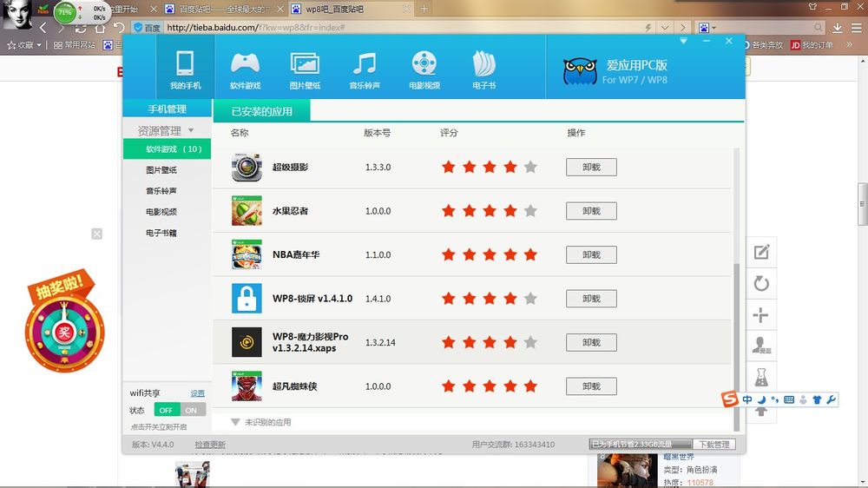Open the 图片壁纸 wallpaper section
This screenshot has width=868, height=488.
(x=305, y=69)
